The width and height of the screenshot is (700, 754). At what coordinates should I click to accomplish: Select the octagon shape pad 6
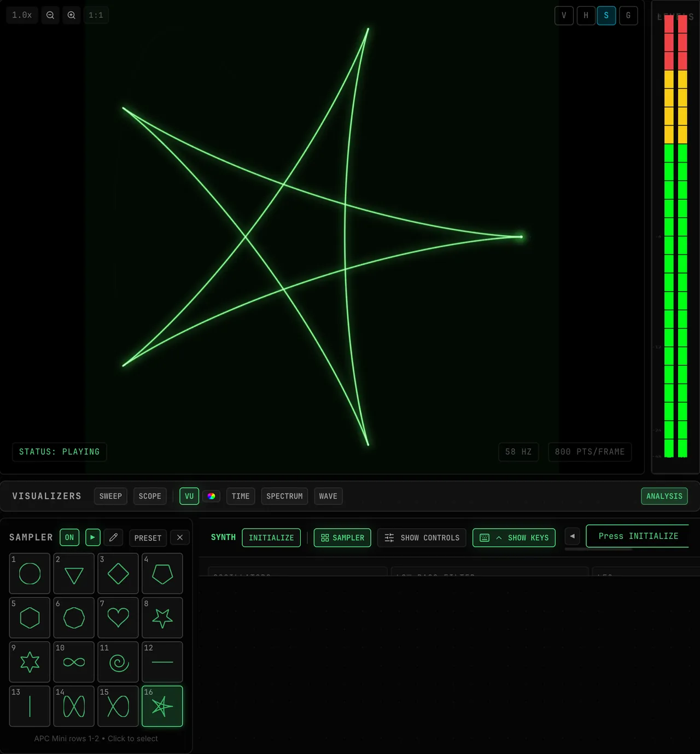click(74, 618)
